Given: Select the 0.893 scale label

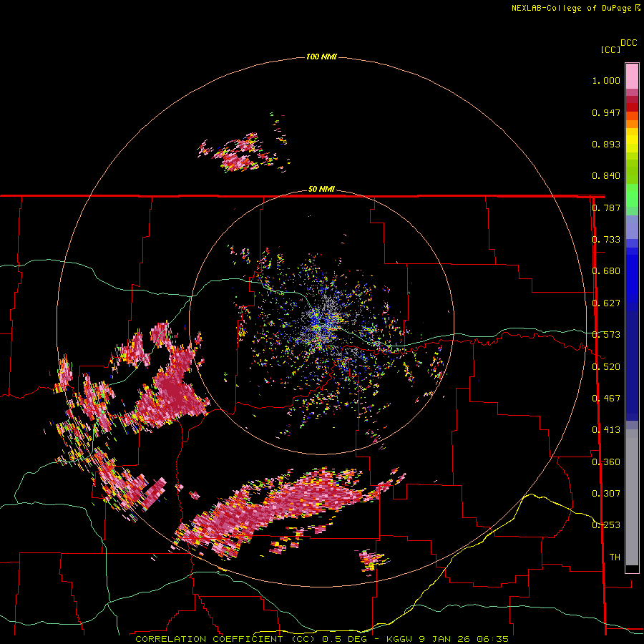Looking at the screenshot, I should point(606,144).
